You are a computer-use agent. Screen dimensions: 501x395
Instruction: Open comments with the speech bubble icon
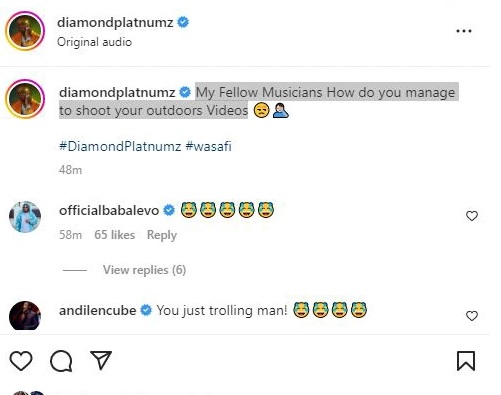click(x=61, y=361)
